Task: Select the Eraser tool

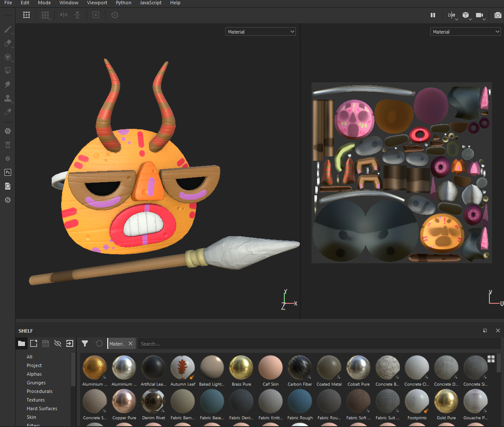Action: [7, 43]
